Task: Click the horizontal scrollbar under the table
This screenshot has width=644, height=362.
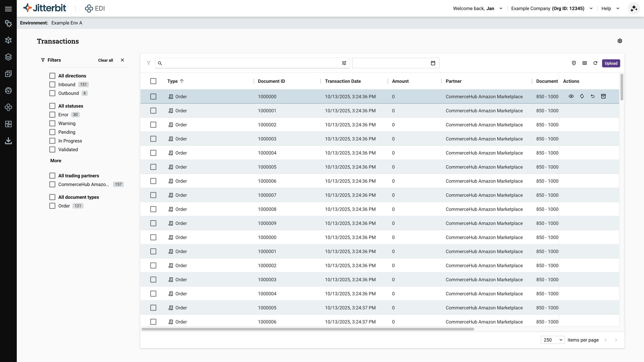Action: point(308,329)
